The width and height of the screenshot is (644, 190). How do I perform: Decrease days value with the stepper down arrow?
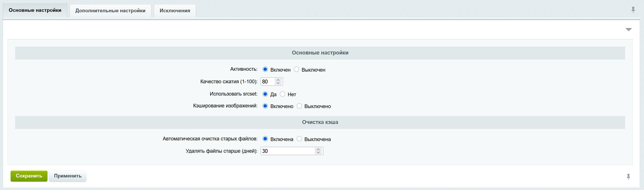pos(318,152)
